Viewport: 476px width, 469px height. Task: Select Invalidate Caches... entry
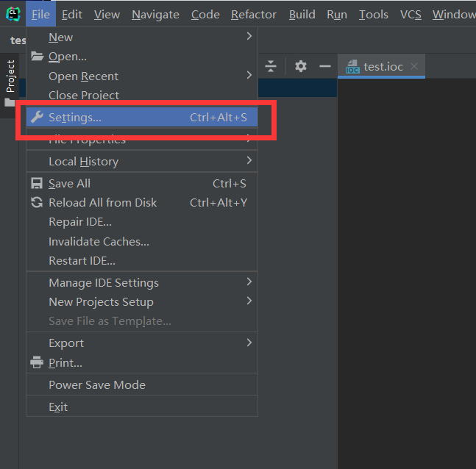(142, 241)
